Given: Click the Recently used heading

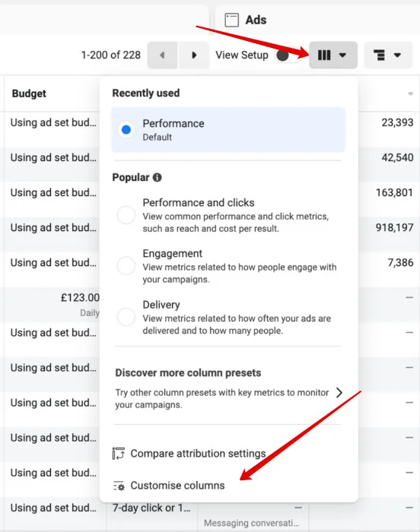Looking at the screenshot, I should tap(146, 93).
